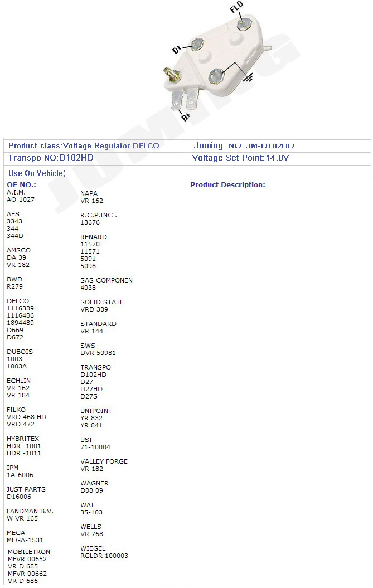This screenshot has width=373, height=588.
Task: Select AMSCO number 'DA 39'
Action: (x=17, y=257)
